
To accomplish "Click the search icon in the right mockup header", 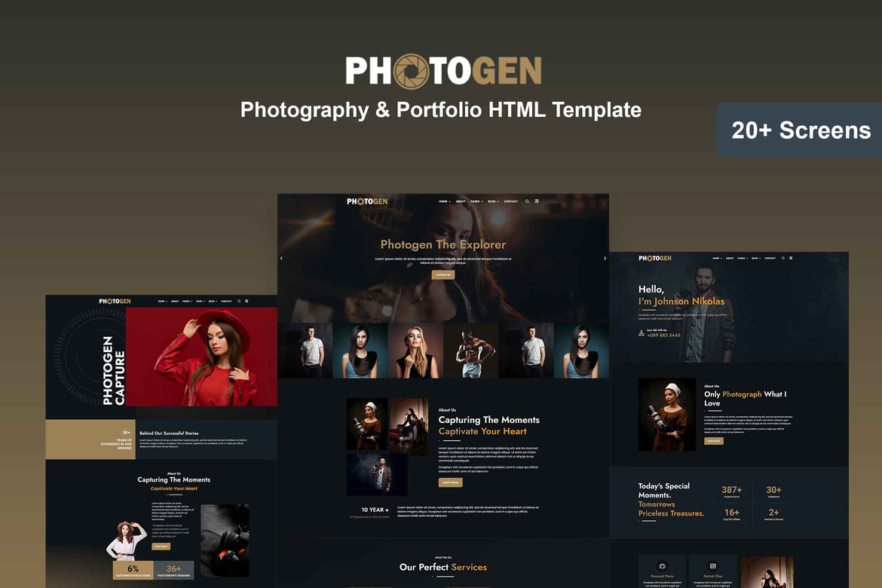I will coord(783,259).
